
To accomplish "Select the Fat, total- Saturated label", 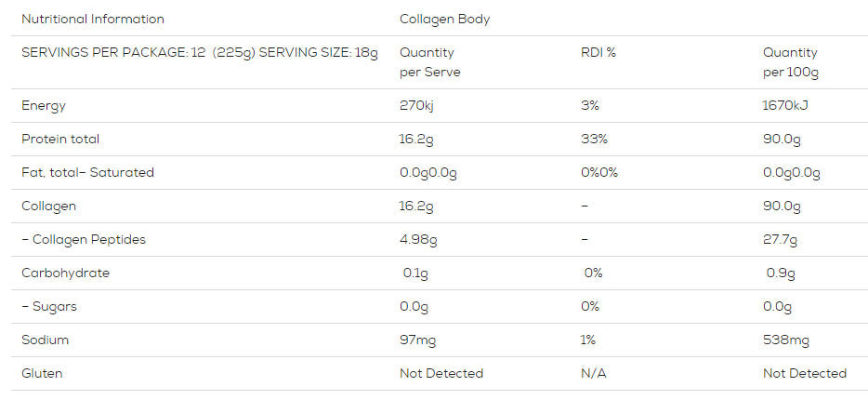I will [x=87, y=173].
